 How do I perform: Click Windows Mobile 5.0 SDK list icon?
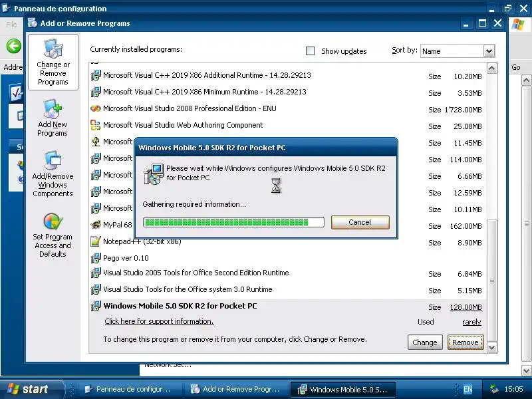(96, 306)
